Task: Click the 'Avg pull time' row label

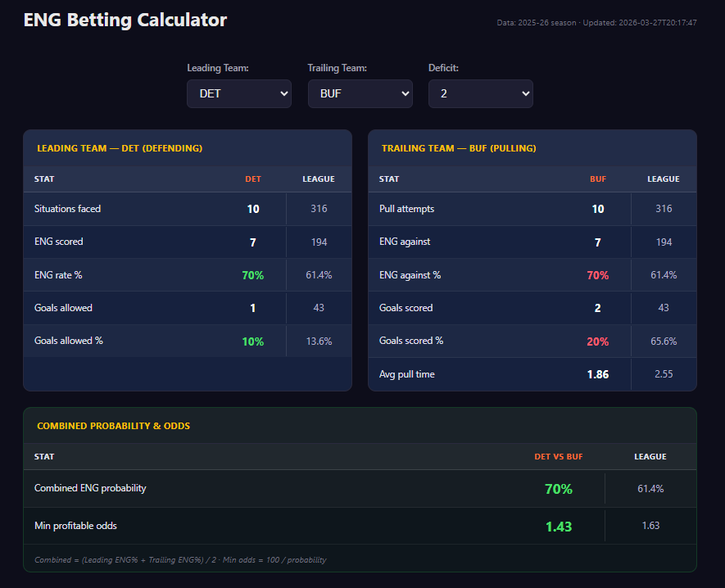Action: [407, 374]
